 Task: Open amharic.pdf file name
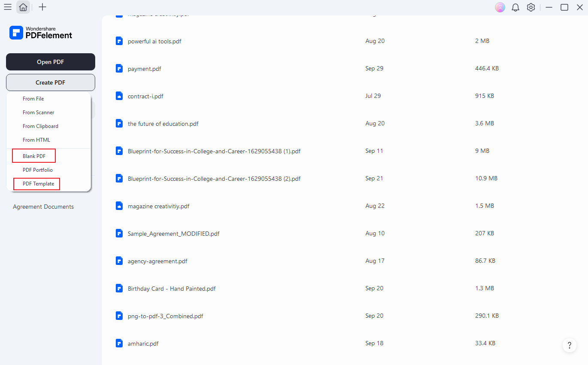143,344
